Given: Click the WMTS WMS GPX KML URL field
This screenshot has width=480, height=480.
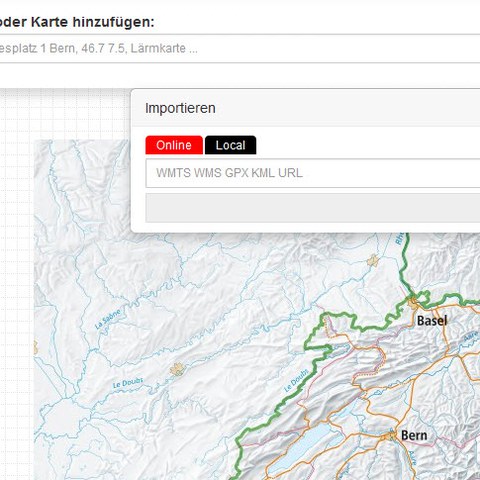Looking at the screenshot, I should (313, 173).
